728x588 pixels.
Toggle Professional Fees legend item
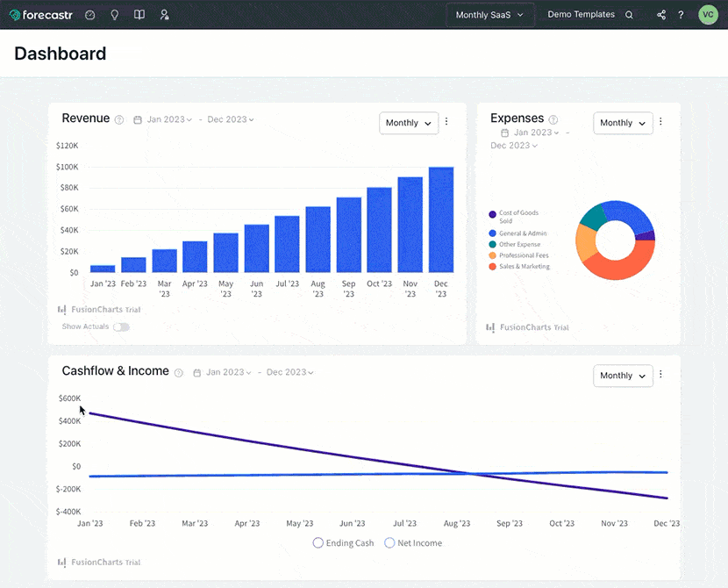(x=518, y=255)
